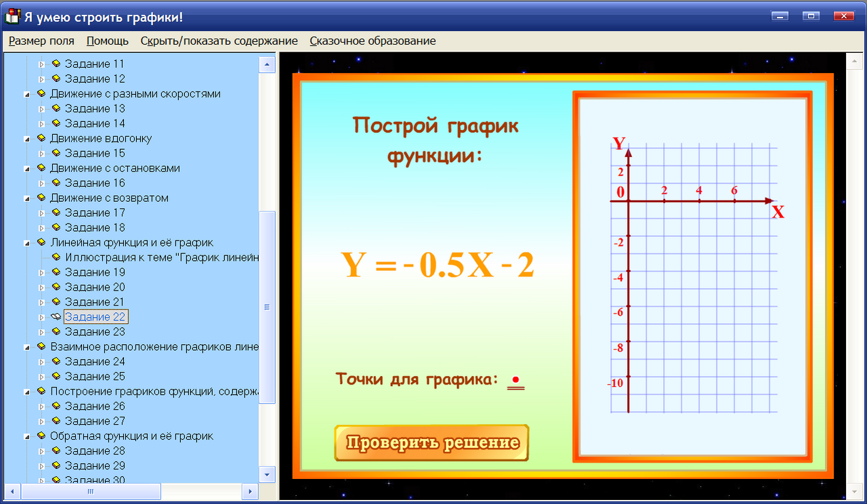
Task: Click the icon beside "Задание 19"
Action: pyautogui.click(x=56, y=272)
